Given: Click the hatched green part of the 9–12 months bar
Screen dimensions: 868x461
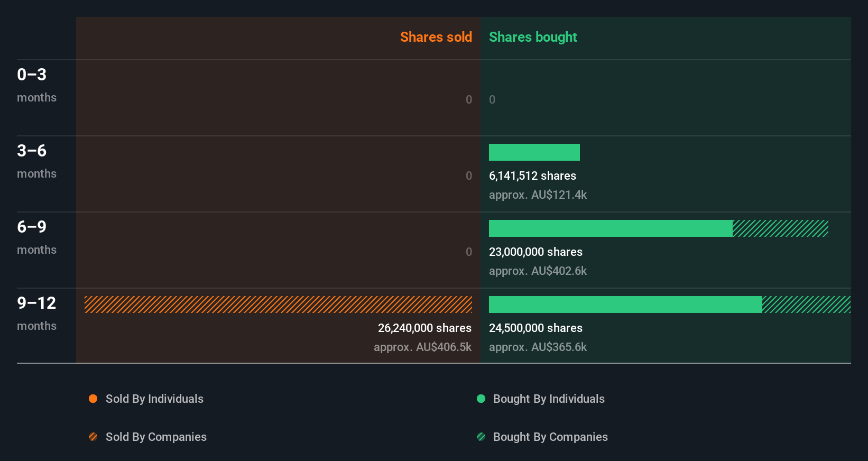Looking at the screenshot, I should coord(807,305).
